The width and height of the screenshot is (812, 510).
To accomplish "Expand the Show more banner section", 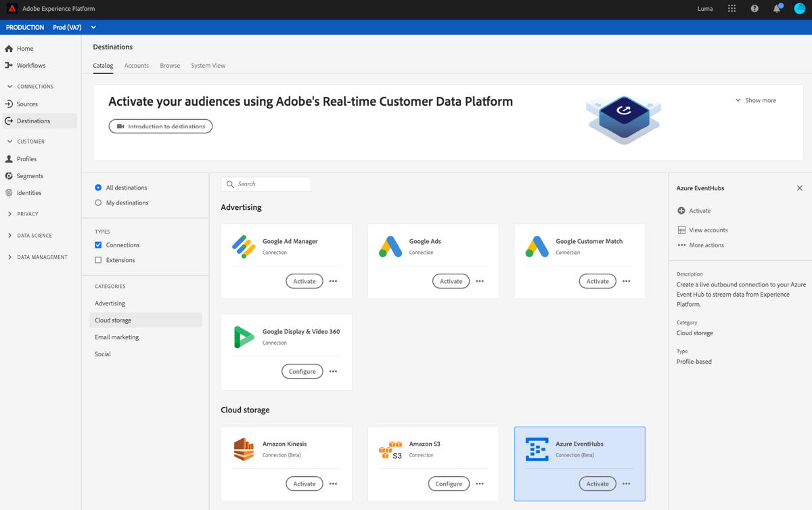I will [756, 100].
